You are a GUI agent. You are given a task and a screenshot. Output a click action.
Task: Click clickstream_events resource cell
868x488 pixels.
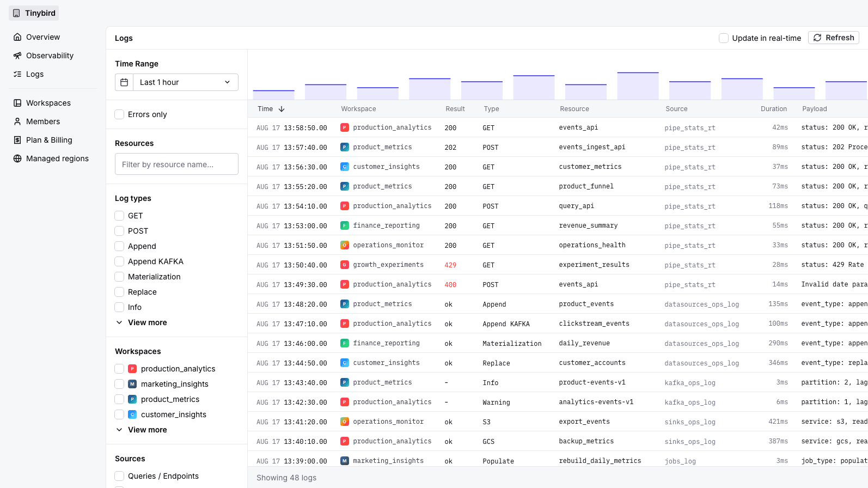click(594, 324)
